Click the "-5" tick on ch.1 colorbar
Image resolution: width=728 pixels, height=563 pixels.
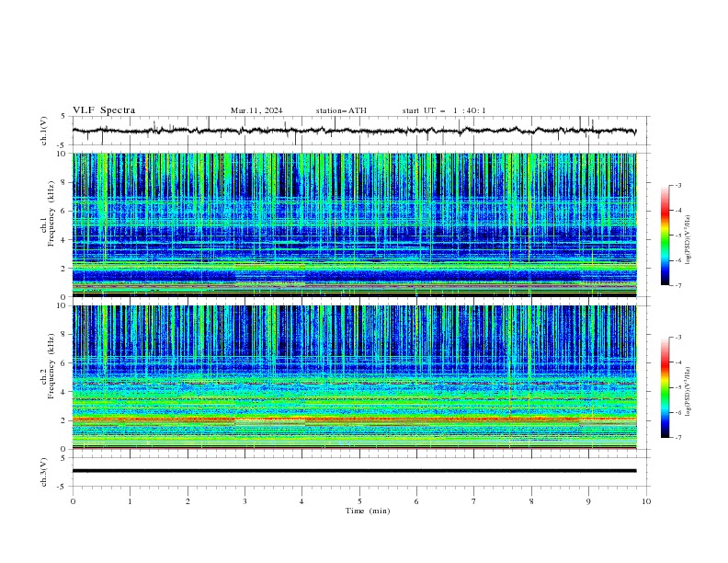click(678, 236)
